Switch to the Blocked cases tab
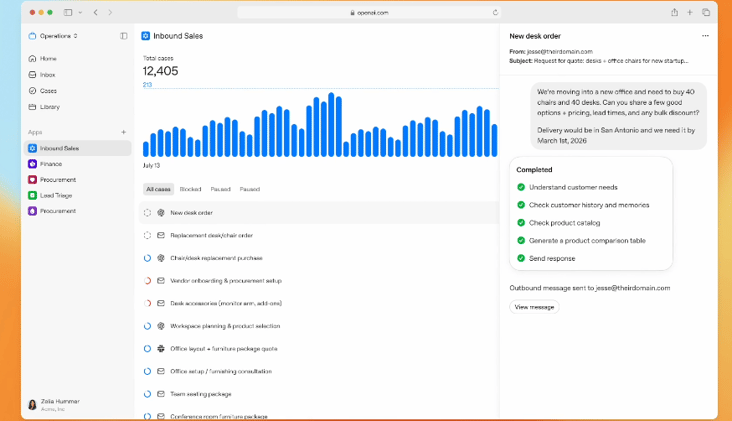The width and height of the screenshot is (732, 421). tap(190, 189)
